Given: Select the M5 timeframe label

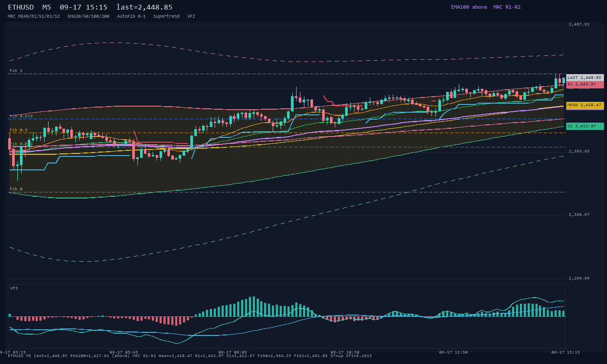Looking at the screenshot, I should [x=47, y=7].
